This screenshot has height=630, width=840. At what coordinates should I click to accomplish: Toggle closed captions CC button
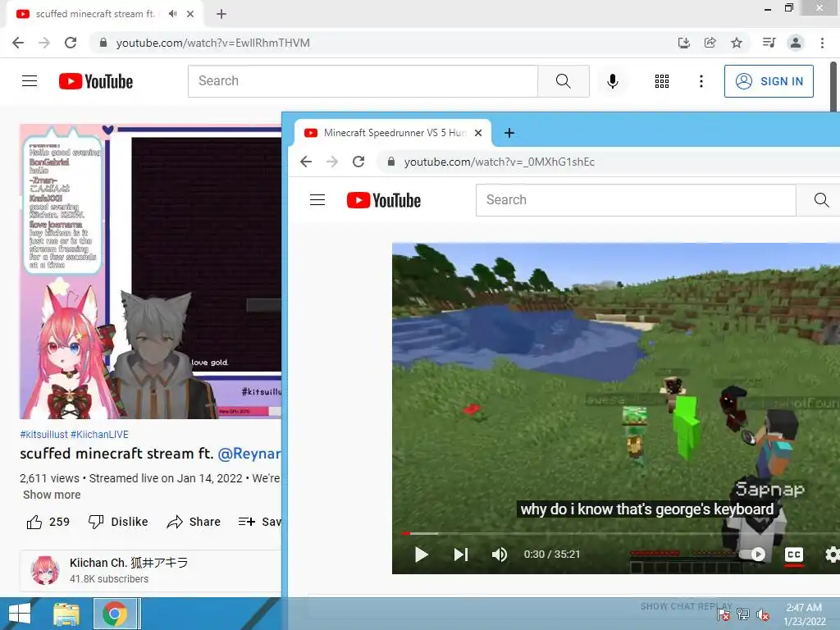coord(794,555)
